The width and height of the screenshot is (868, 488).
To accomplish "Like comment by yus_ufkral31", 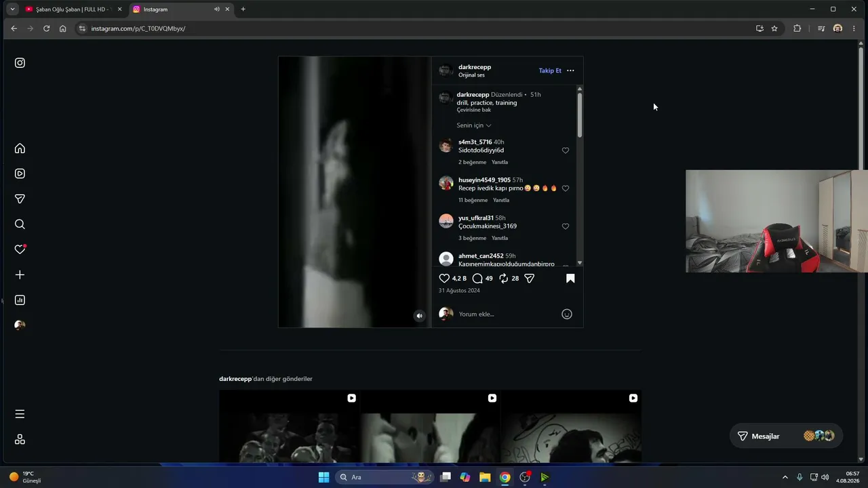I will click(x=566, y=226).
